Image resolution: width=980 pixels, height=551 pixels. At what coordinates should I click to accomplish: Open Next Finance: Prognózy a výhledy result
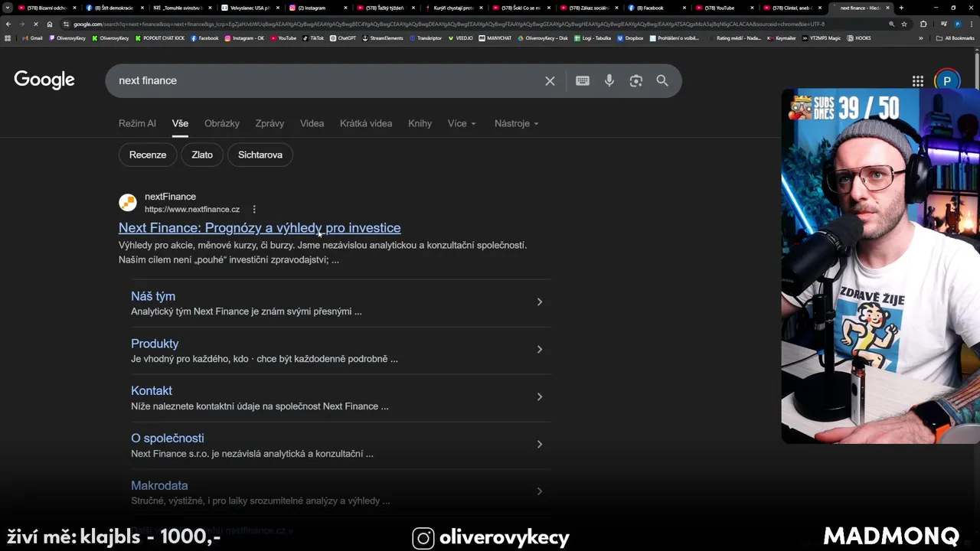pyautogui.click(x=260, y=228)
